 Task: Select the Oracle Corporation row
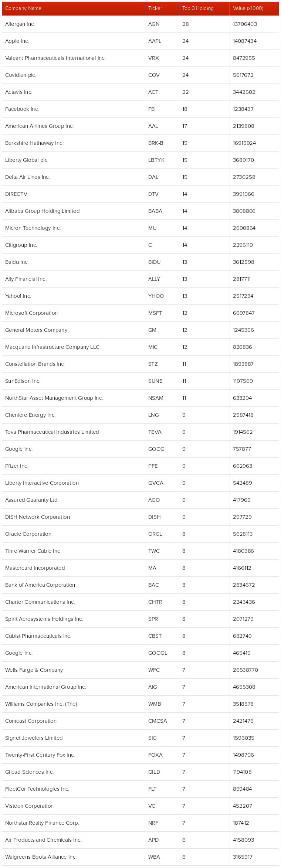pos(140,534)
